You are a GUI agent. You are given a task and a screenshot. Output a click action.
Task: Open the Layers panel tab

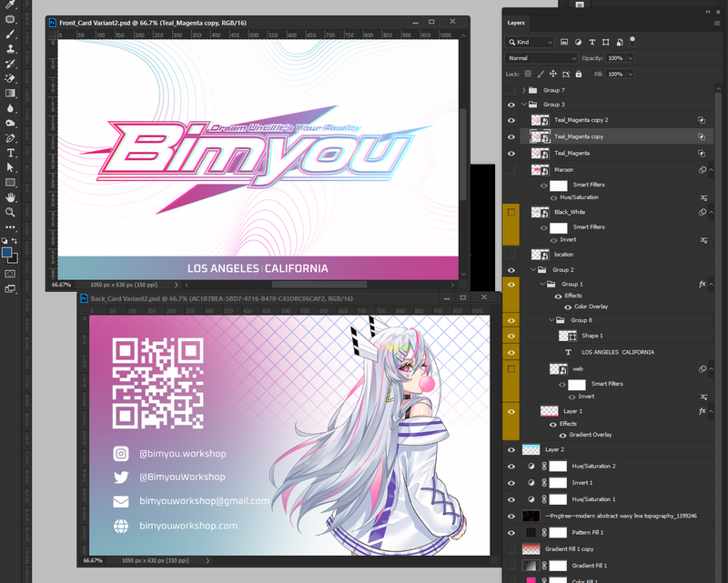(x=517, y=23)
